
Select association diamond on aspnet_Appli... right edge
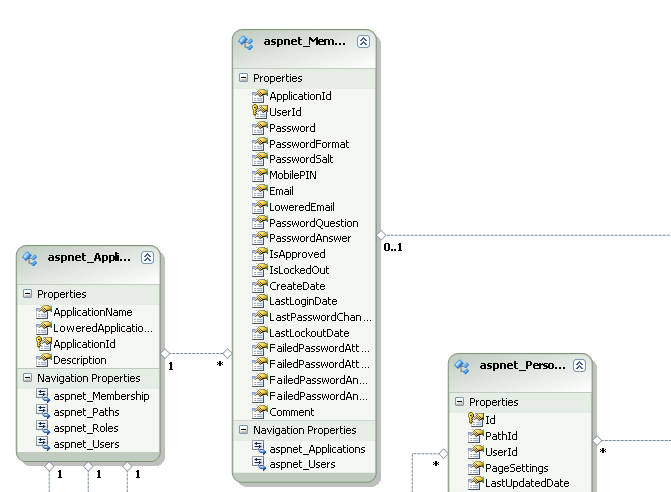[165, 353]
